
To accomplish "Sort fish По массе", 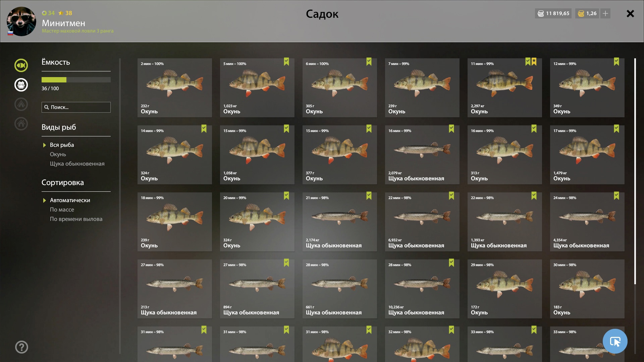I will pyautogui.click(x=62, y=209).
